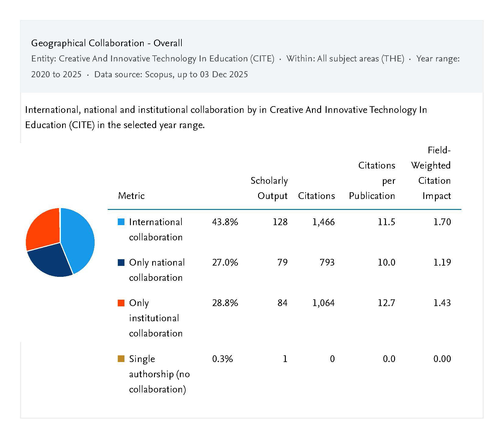Select the International collaboration row label

[x=156, y=229]
